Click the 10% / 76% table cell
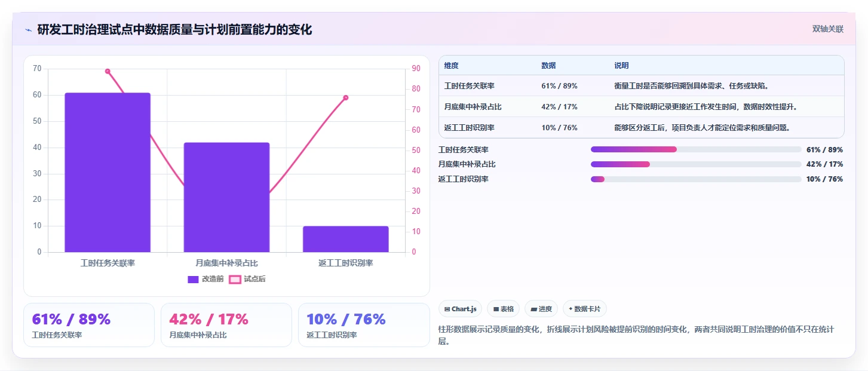The image size is (868, 371). pos(559,128)
